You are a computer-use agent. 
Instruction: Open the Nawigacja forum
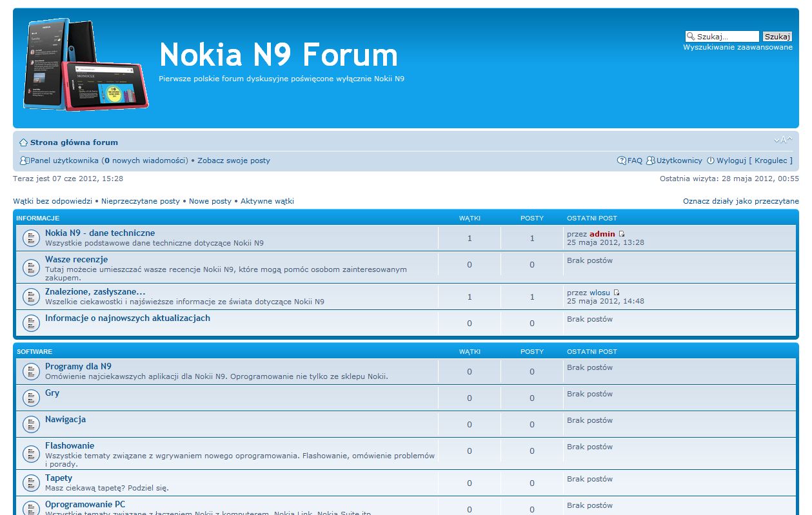(x=65, y=419)
